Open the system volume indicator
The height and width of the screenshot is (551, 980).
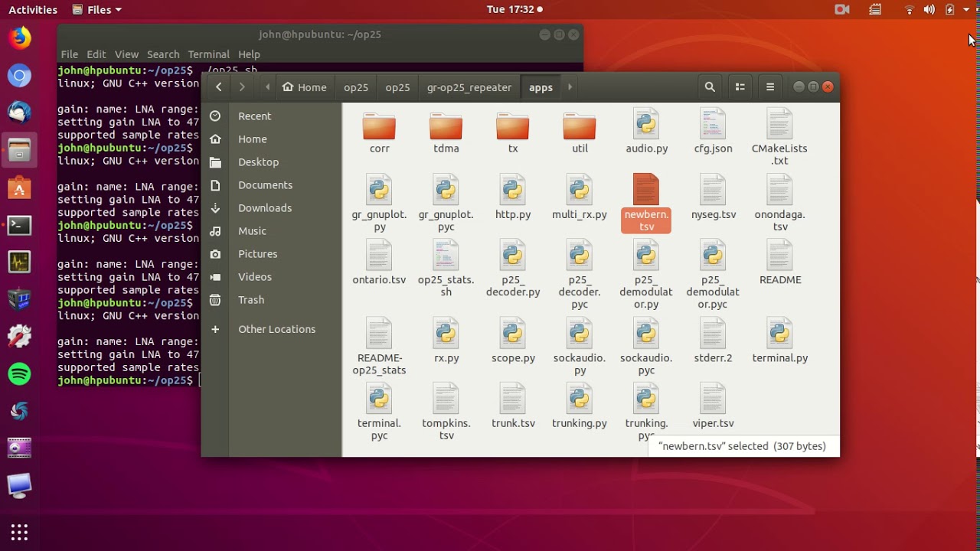click(929, 10)
